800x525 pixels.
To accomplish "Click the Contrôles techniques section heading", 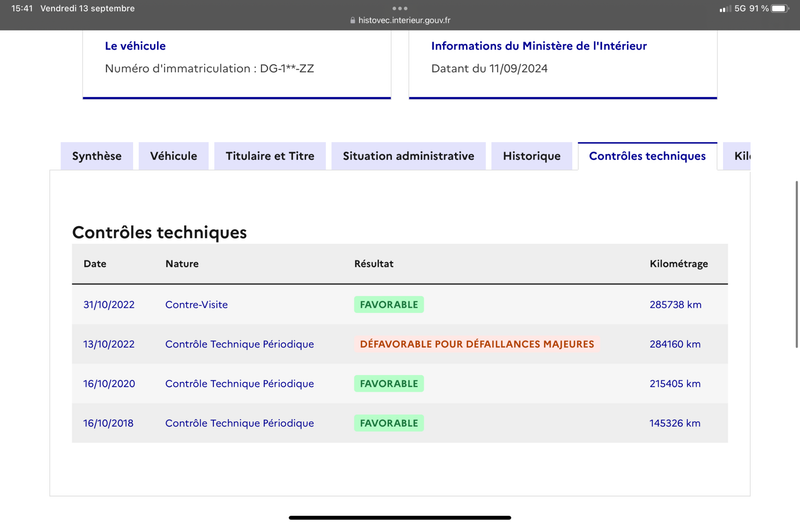I will pos(159,233).
